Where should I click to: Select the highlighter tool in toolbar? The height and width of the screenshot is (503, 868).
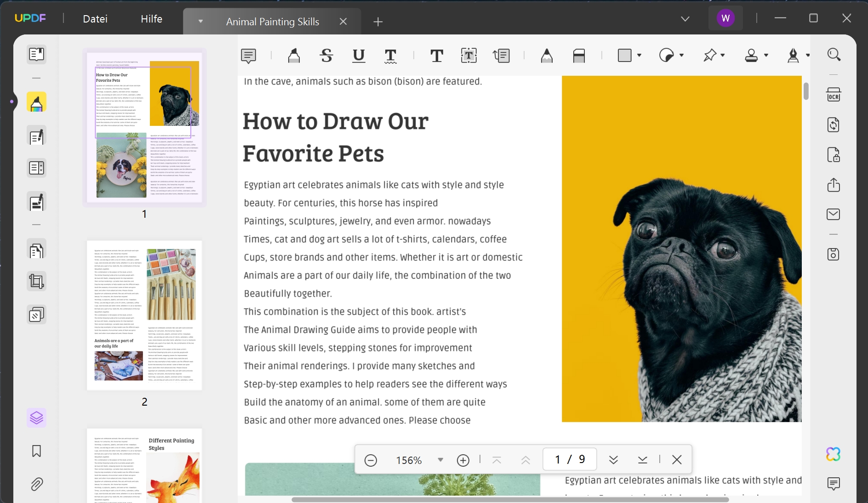coord(294,56)
